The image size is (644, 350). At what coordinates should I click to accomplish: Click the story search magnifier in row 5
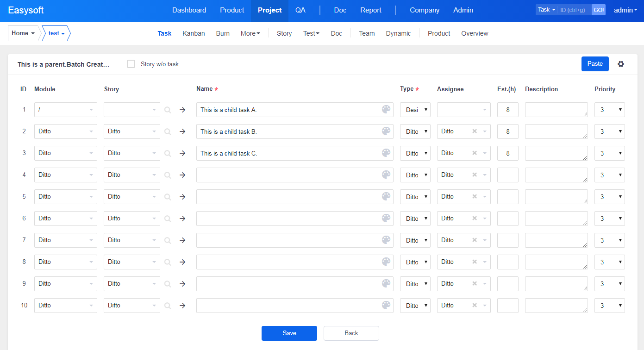[x=168, y=197]
